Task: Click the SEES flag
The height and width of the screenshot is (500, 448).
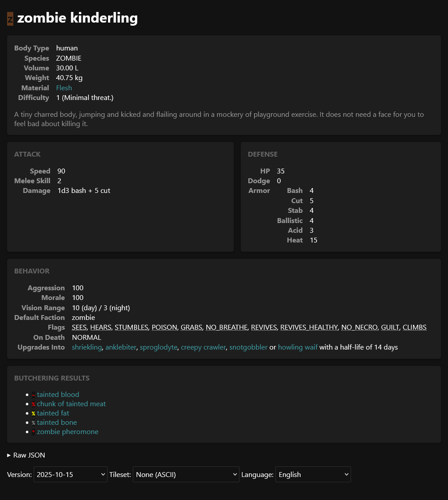Action: tap(79, 327)
